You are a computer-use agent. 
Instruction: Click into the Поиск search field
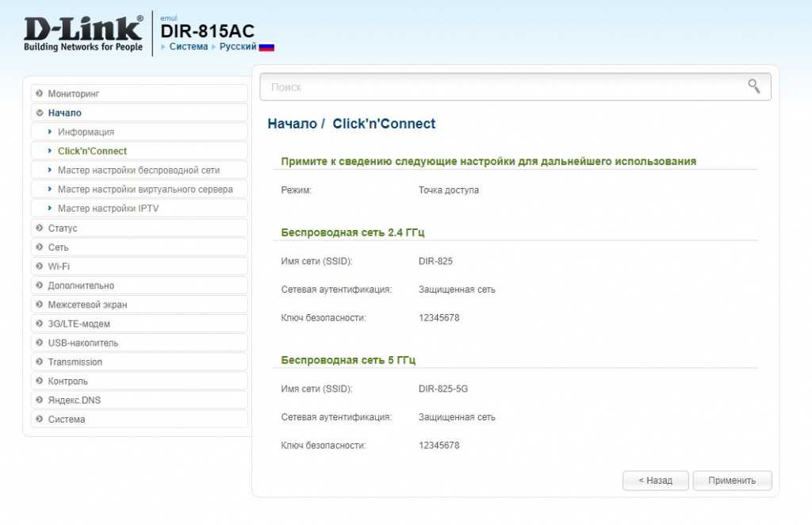(500, 86)
